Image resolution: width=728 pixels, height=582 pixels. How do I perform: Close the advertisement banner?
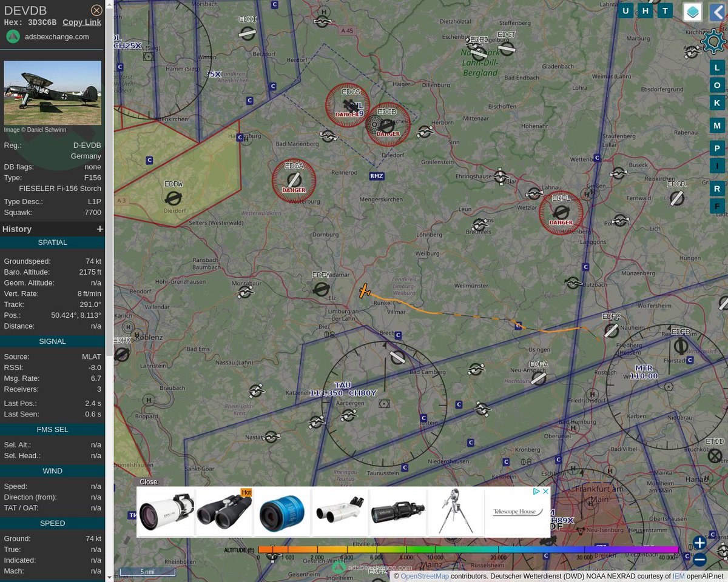click(148, 482)
